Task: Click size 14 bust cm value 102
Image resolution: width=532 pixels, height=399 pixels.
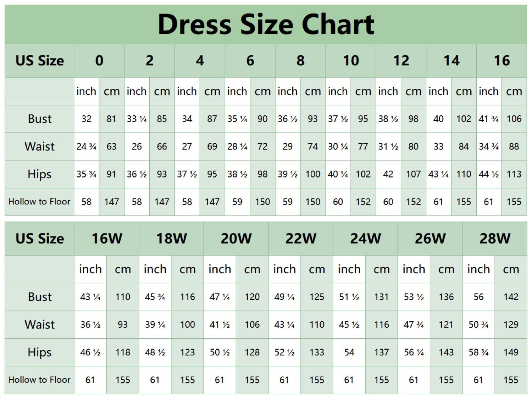Action: point(464,119)
